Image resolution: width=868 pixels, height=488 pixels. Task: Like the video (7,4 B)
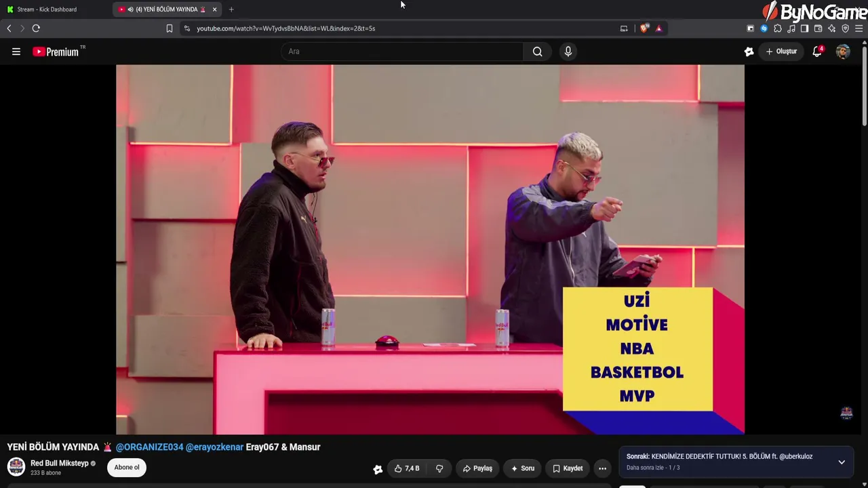click(407, 468)
